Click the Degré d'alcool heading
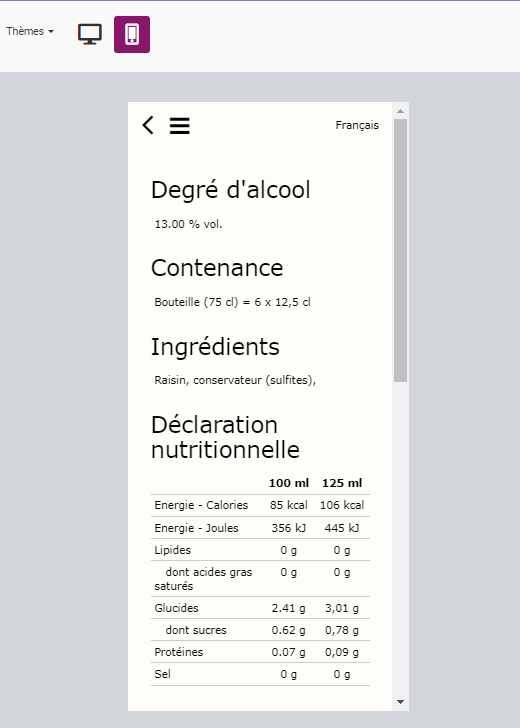Image resolution: width=520 pixels, height=728 pixels. point(231,190)
